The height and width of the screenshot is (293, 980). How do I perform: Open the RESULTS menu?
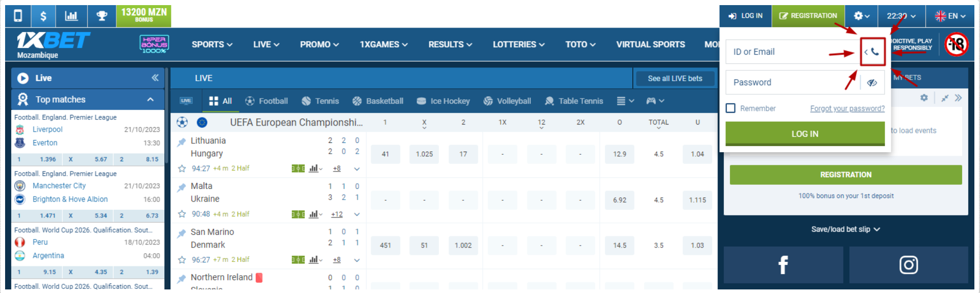pos(450,44)
